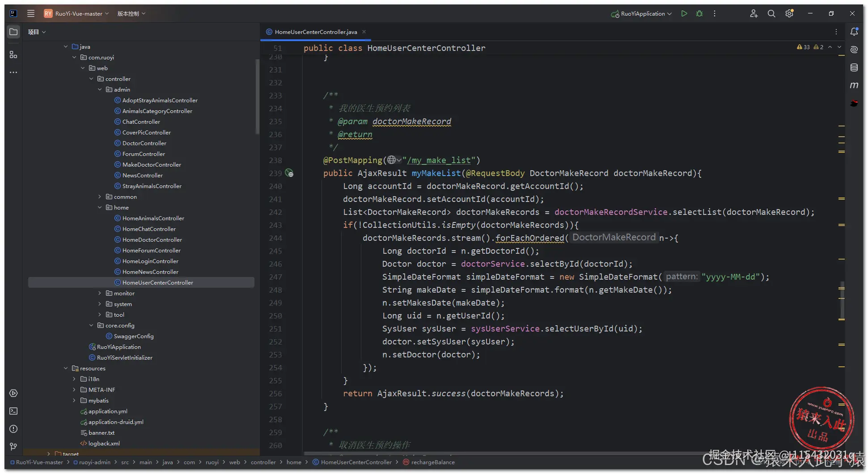Open the Maven tool window
Screen dimensions: 868x474
click(854, 85)
